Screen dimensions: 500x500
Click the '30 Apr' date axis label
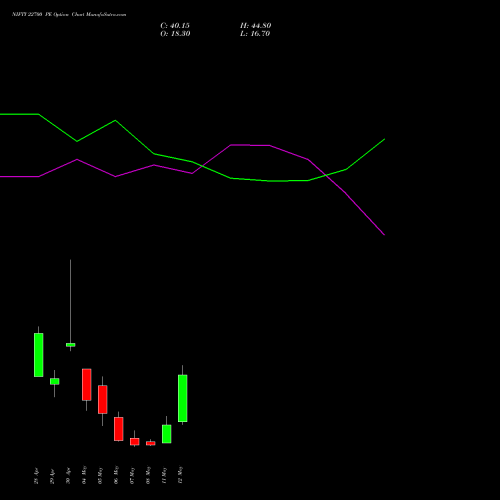pyautogui.click(x=68, y=476)
